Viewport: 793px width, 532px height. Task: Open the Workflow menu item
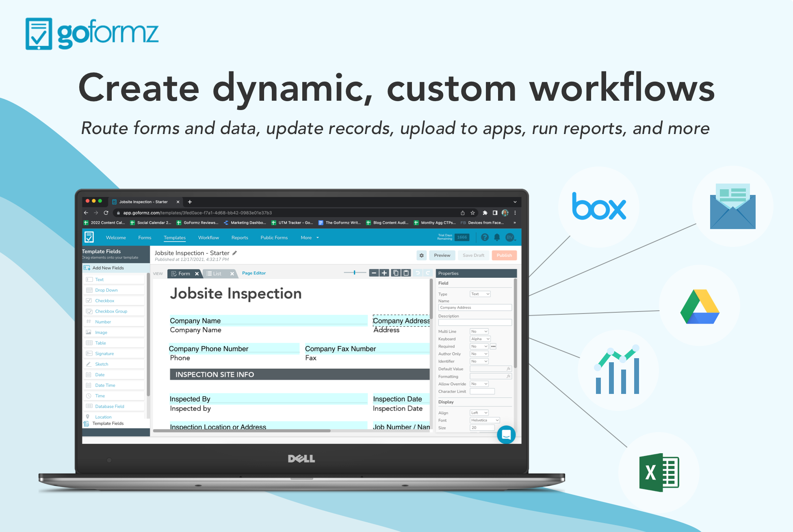click(208, 238)
